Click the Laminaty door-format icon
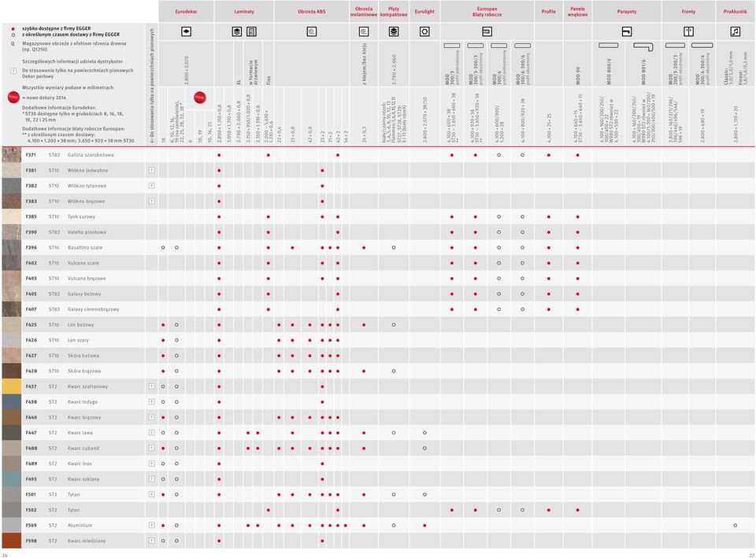Viewport: 756px width, 558px height. (252, 31)
